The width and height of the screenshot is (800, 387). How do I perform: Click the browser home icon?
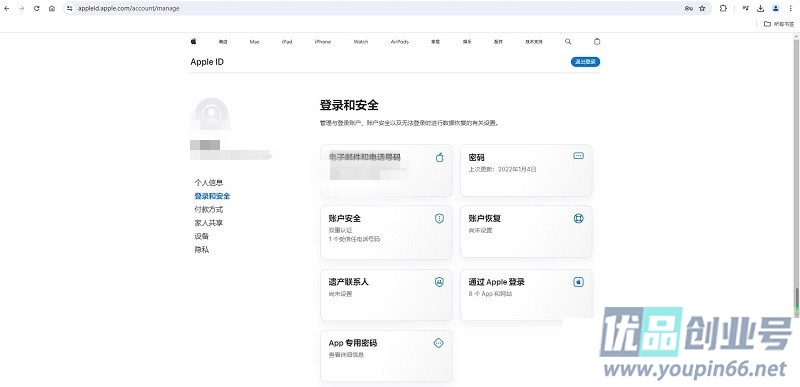point(52,8)
